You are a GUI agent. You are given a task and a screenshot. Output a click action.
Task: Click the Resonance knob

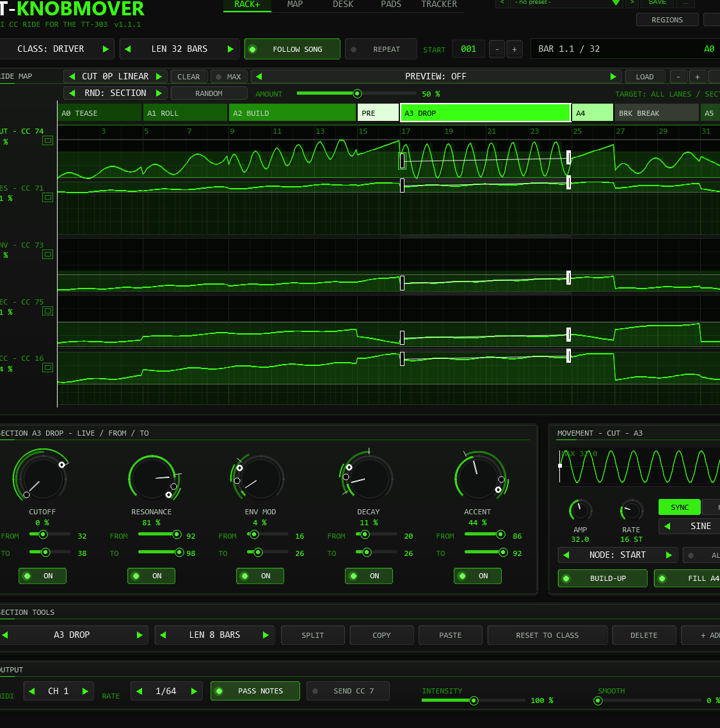pos(152,477)
